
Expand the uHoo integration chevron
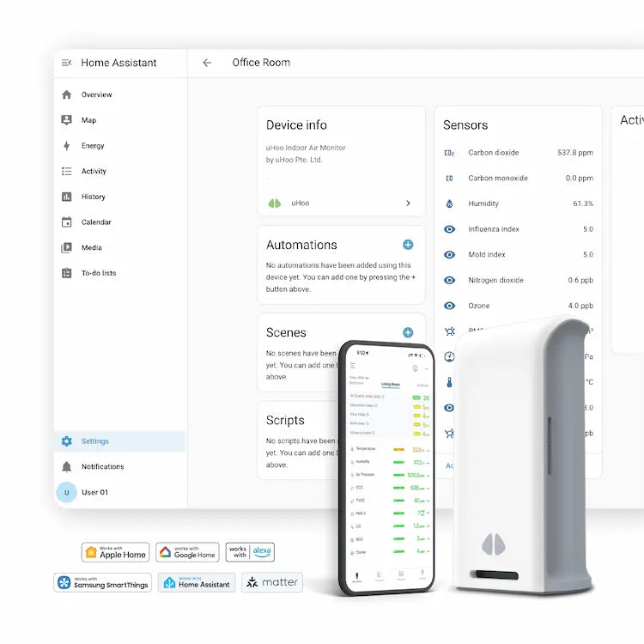point(408,203)
